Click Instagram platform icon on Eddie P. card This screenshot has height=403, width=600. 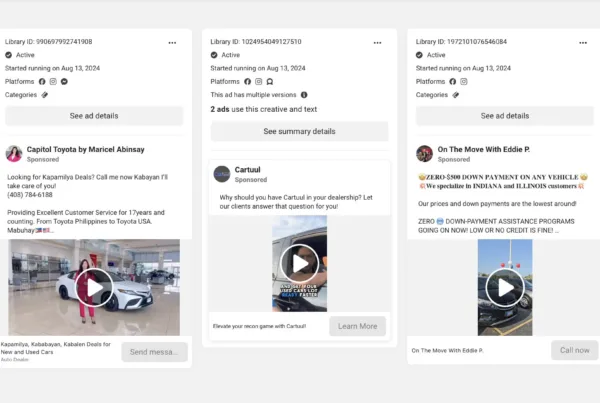coord(464,82)
